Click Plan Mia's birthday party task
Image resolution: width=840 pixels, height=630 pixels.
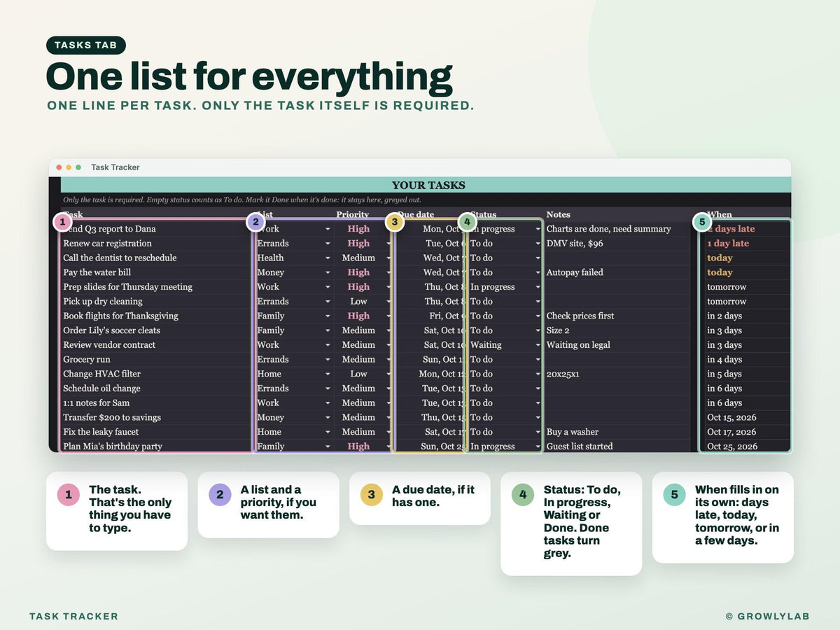(x=156, y=447)
